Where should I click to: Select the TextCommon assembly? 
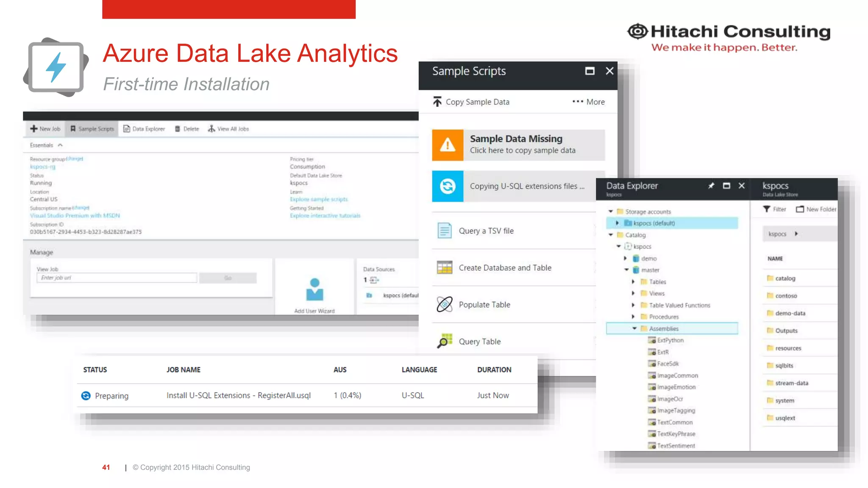pos(670,422)
